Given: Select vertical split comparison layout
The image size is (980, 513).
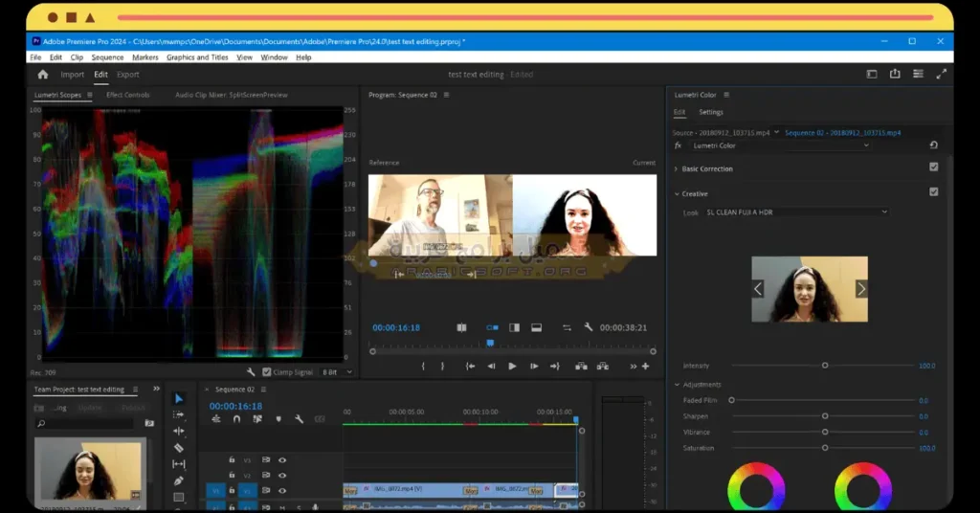Looking at the screenshot, I should tap(514, 327).
